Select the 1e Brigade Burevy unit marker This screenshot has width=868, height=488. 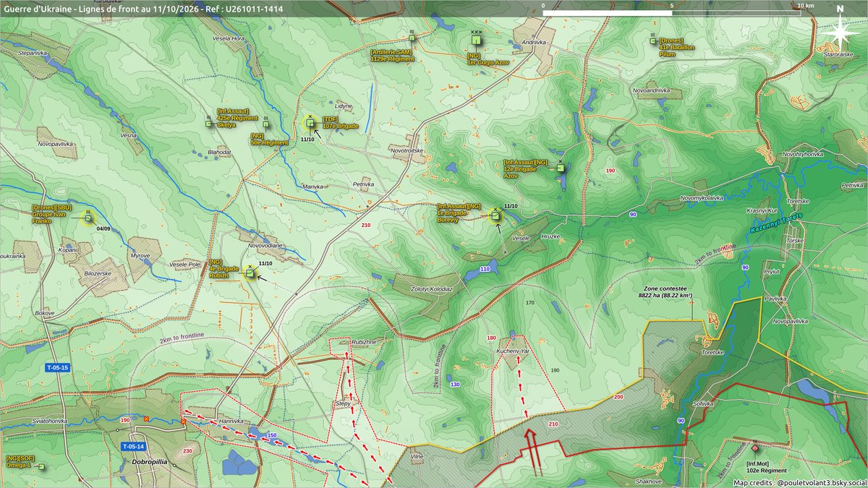click(495, 215)
